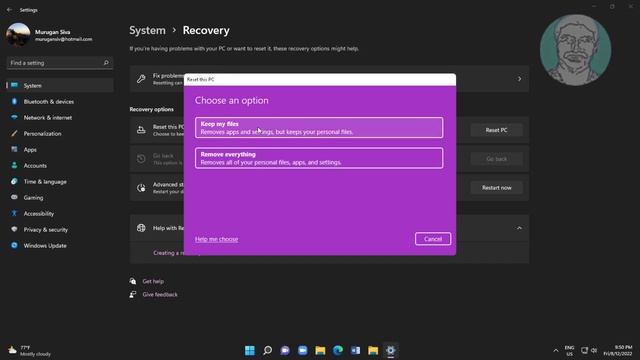Go back with the Settings back arrow

(x=9, y=10)
